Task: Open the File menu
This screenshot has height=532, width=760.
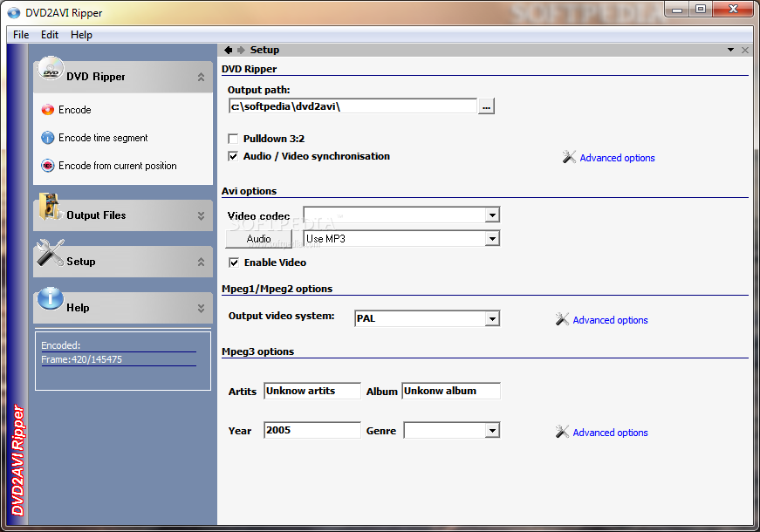Action: pyautogui.click(x=21, y=35)
